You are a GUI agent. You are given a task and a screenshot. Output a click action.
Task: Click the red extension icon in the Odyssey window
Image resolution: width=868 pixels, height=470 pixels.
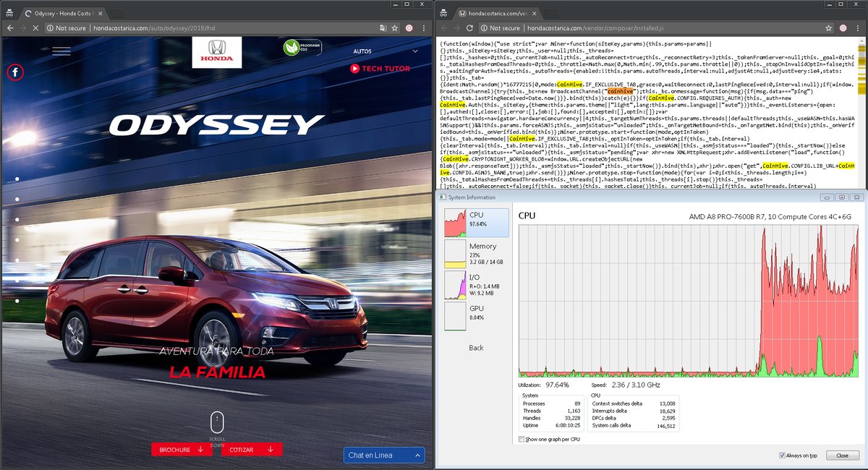point(409,27)
